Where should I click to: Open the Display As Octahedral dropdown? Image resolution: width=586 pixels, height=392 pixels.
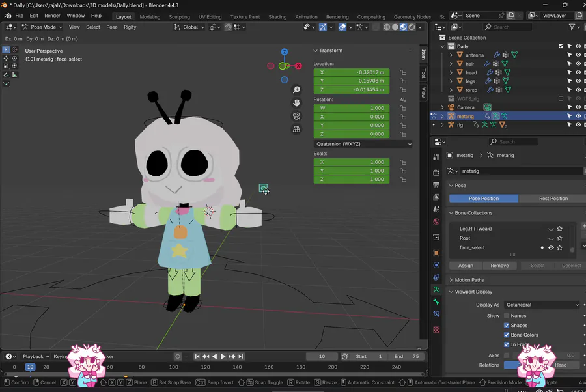click(x=542, y=305)
